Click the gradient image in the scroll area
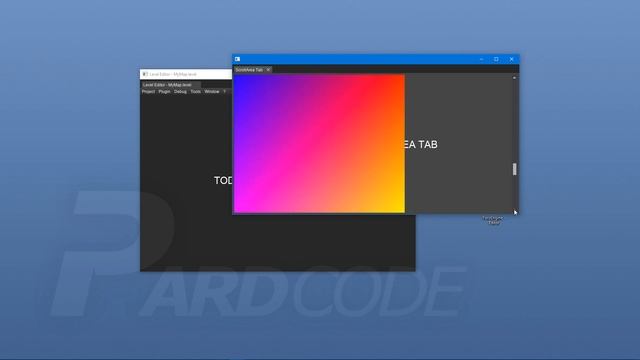The height and width of the screenshot is (360, 640). click(x=319, y=143)
